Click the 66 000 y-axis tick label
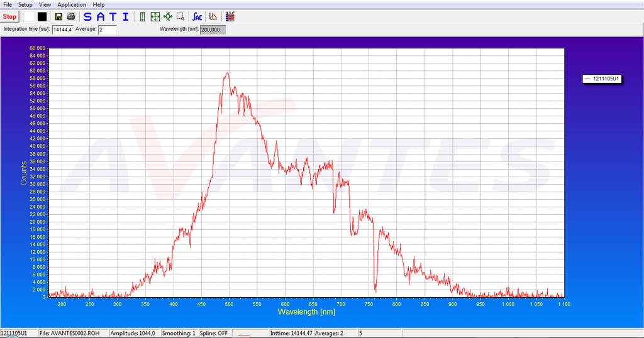The height and width of the screenshot is (338, 644). [37, 48]
